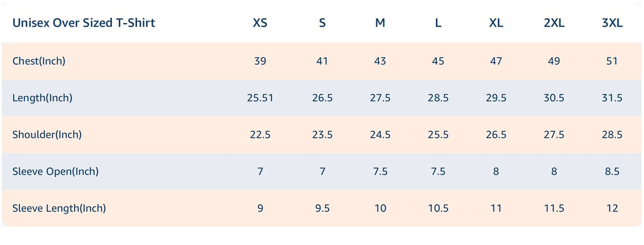Click the Chest(Inch) row label
Screen dimensions: 644x245
click(39, 61)
